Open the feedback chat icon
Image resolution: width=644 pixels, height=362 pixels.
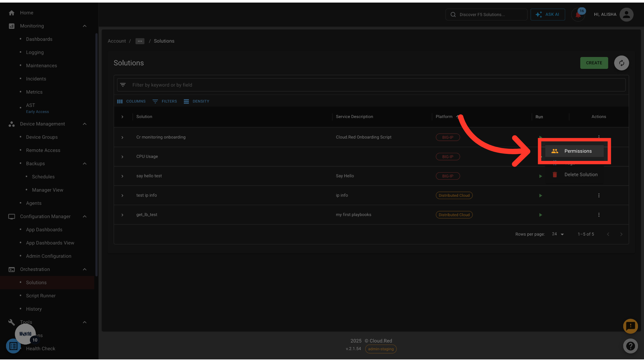click(x=630, y=326)
